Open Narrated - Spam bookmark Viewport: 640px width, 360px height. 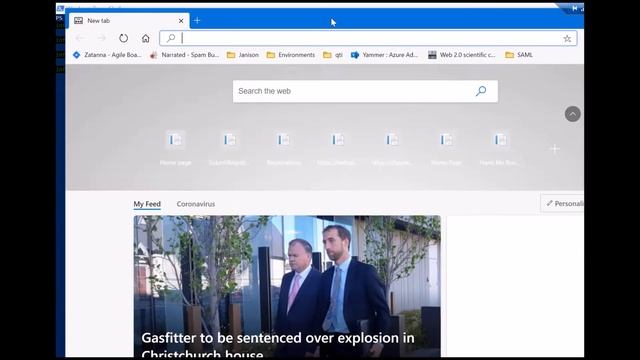click(x=184, y=55)
